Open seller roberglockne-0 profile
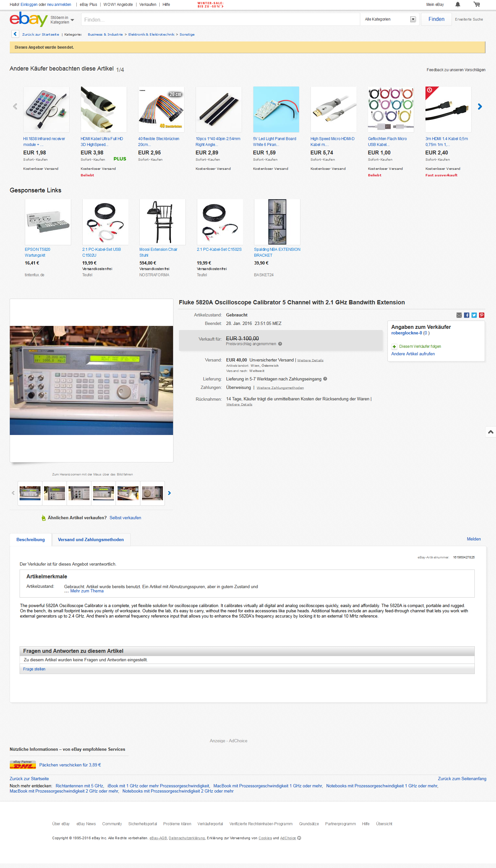 coord(407,333)
